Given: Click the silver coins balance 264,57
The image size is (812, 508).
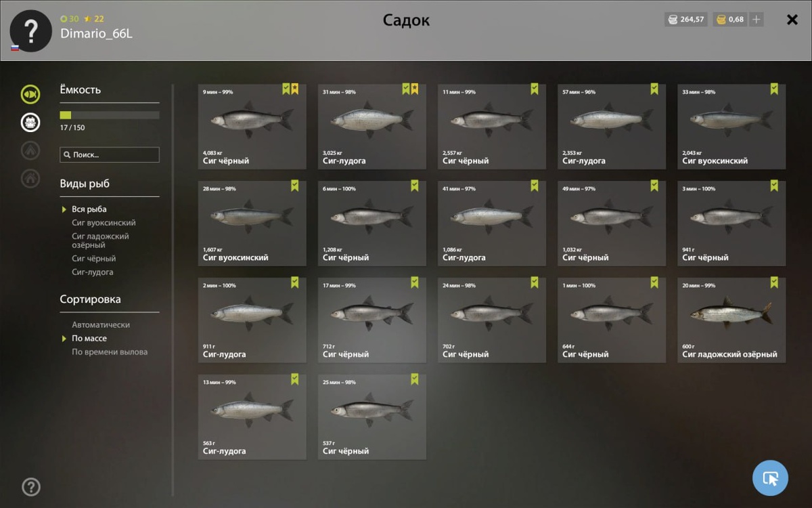Looking at the screenshot, I should [x=686, y=20].
